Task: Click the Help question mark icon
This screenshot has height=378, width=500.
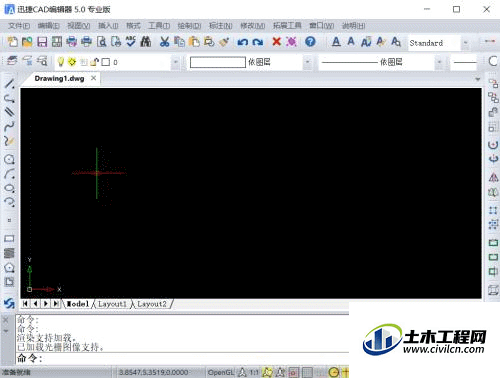Action: pyautogui.click(x=310, y=42)
